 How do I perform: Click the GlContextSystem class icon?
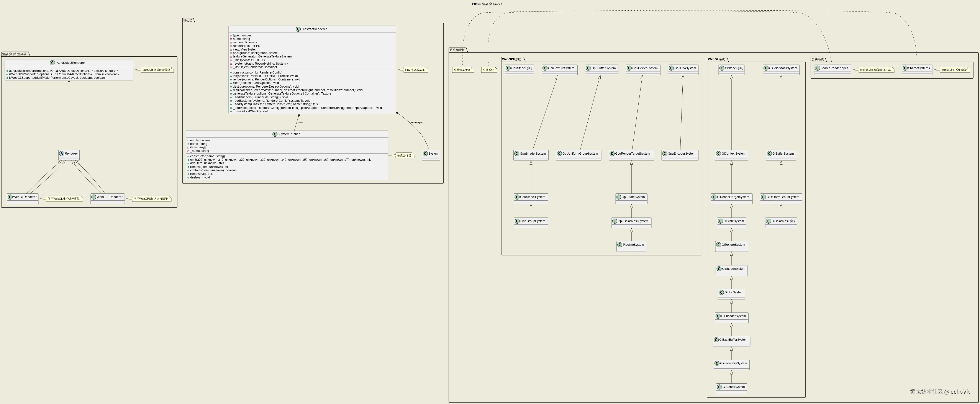click(719, 154)
